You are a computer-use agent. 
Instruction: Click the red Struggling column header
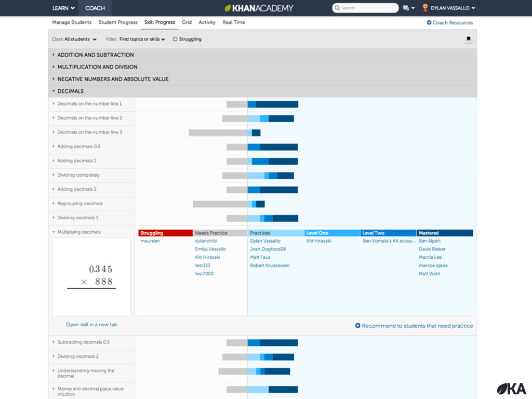[x=165, y=233]
